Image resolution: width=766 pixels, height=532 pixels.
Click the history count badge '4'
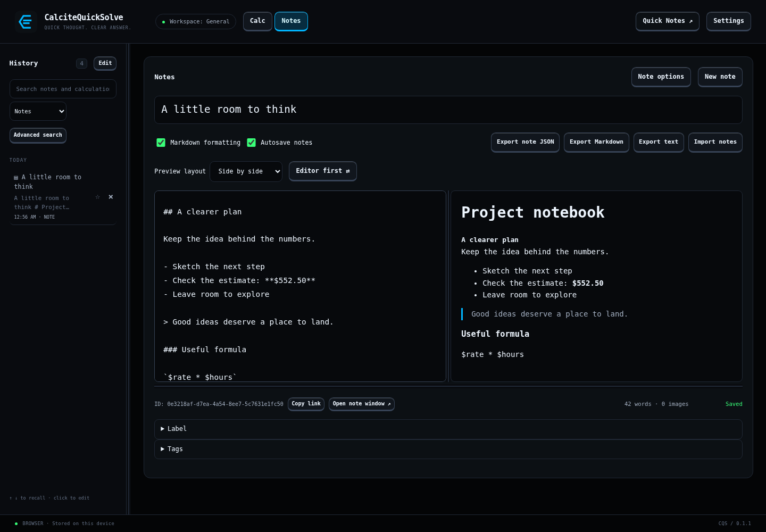pos(81,63)
